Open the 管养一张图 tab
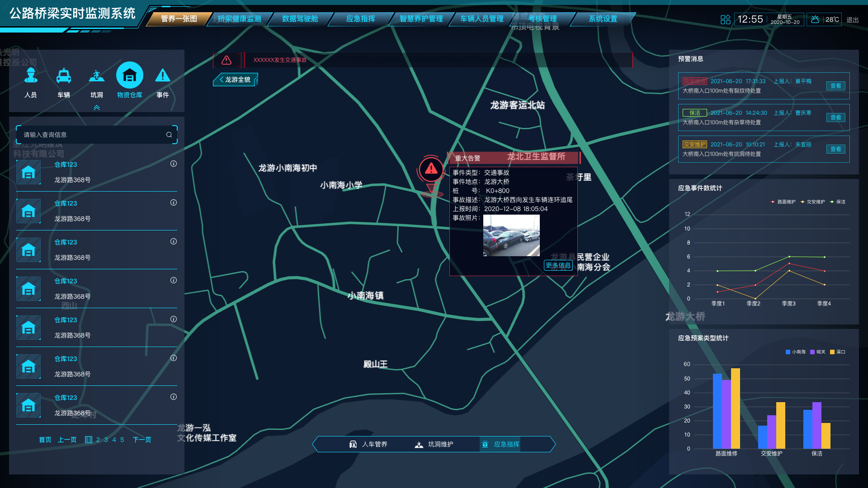Screen dimensions: 868x488 pyautogui.click(x=179, y=19)
